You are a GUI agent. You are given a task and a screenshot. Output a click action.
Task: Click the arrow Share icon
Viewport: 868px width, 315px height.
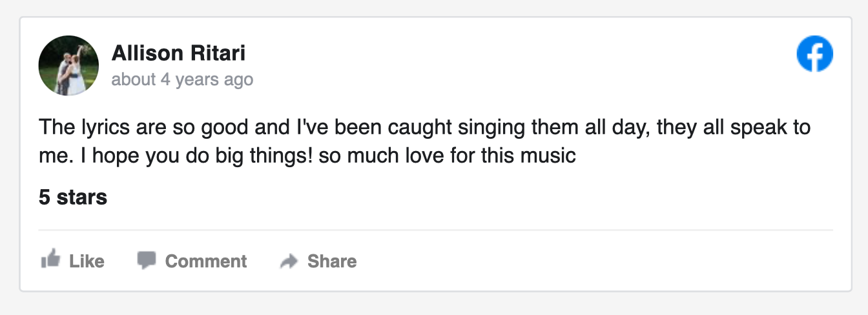coord(289,261)
